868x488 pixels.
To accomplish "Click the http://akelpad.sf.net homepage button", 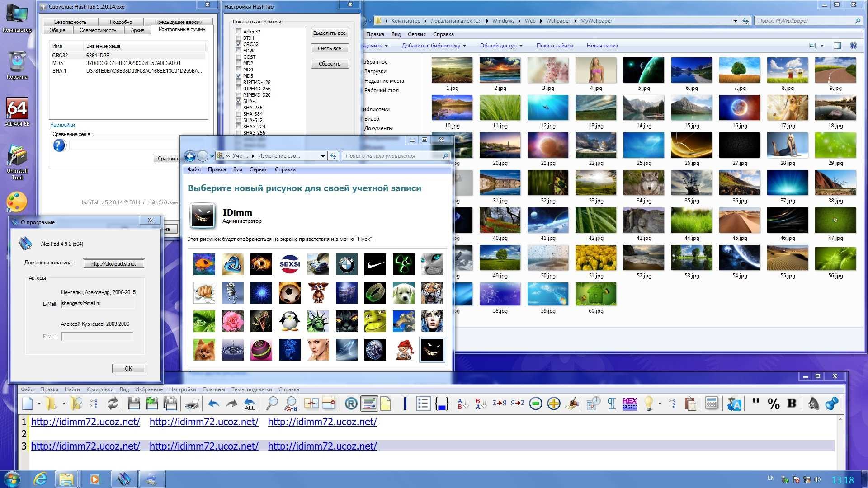I will click(x=113, y=264).
